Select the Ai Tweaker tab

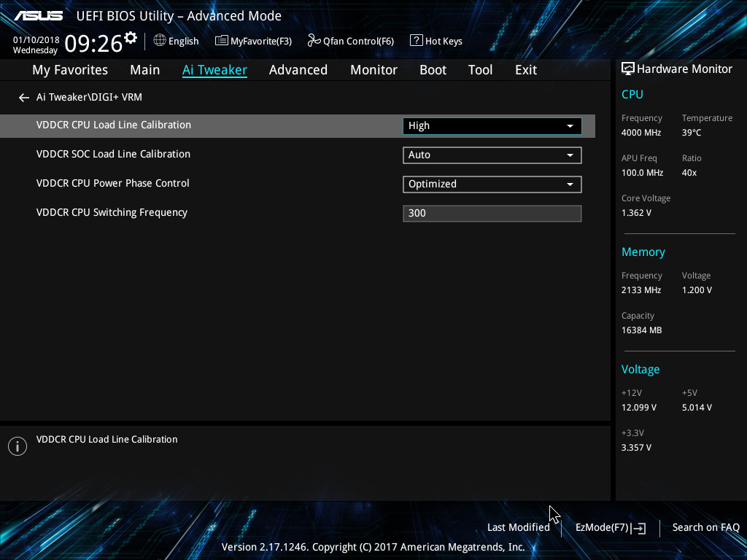pyautogui.click(x=214, y=69)
